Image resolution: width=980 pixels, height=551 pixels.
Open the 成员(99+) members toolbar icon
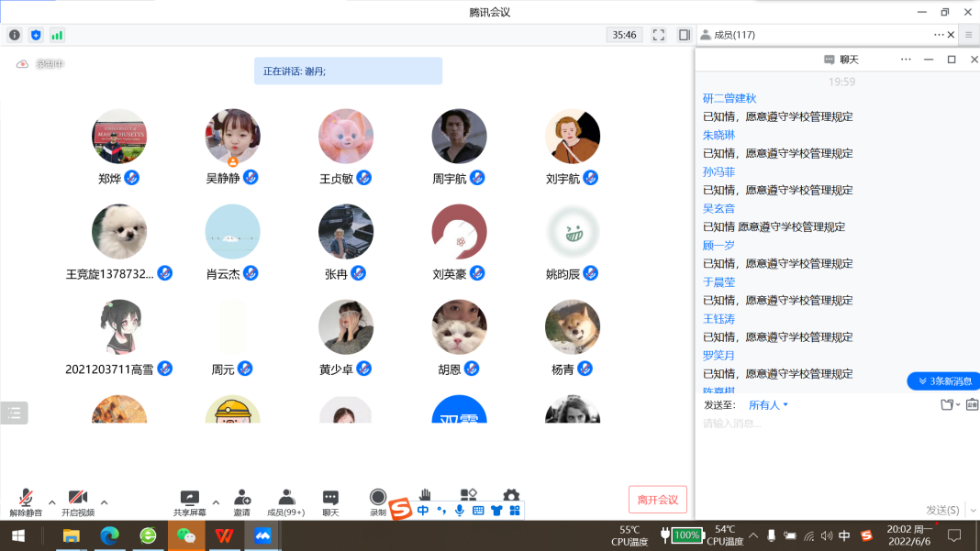pyautogui.click(x=286, y=499)
